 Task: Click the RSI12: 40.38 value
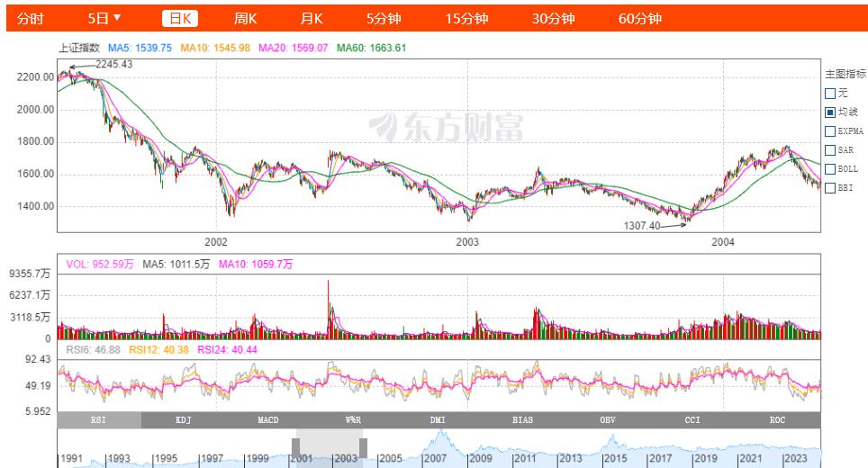pyautogui.click(x=158, y=349)
